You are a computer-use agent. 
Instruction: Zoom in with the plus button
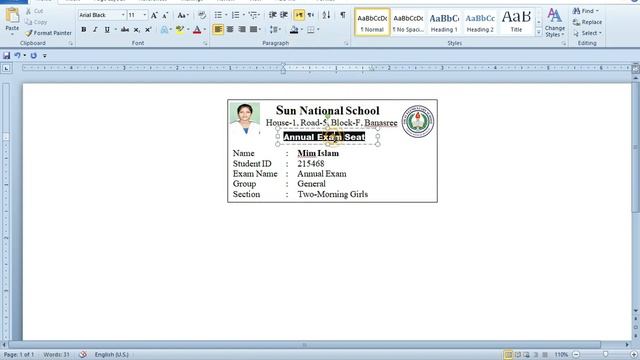[634, 355]
